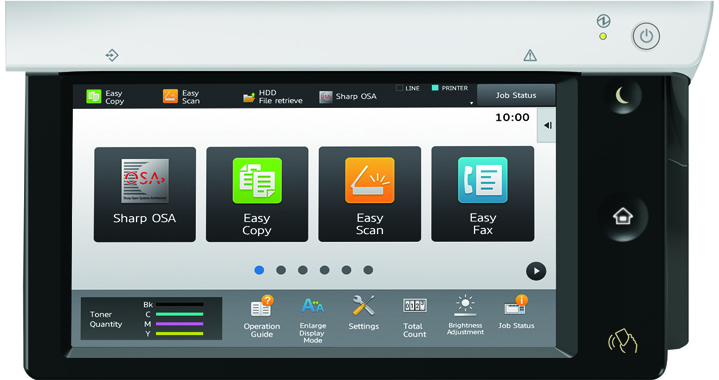Click the LINE status indicator
The image size is (719, 380).
click(x=408, y=88)
